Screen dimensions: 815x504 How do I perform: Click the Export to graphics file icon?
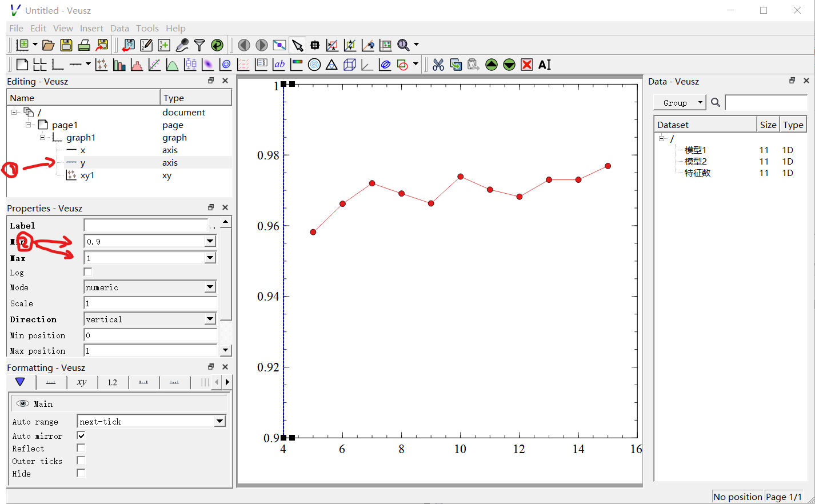pyautogui.click(x=102, y=45)
